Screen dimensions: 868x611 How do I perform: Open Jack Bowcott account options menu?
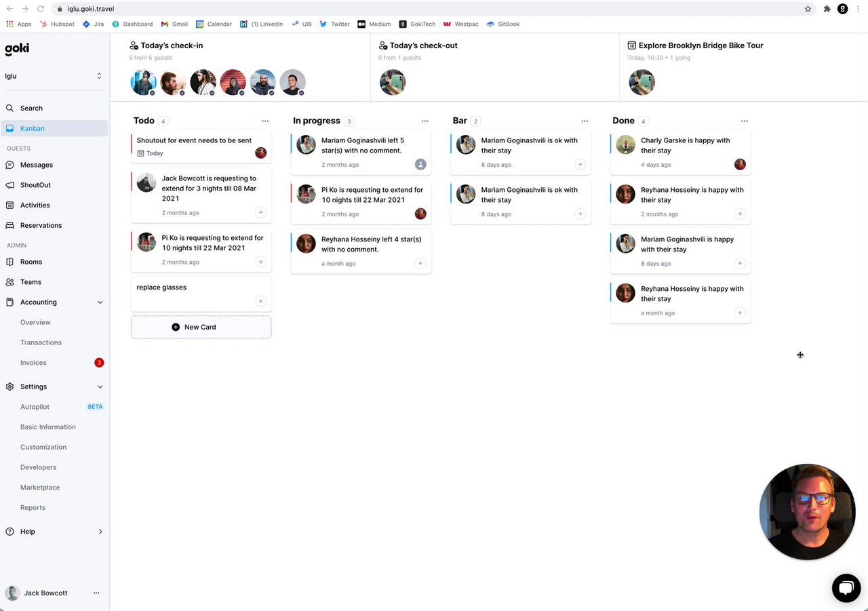click(96, 593)
